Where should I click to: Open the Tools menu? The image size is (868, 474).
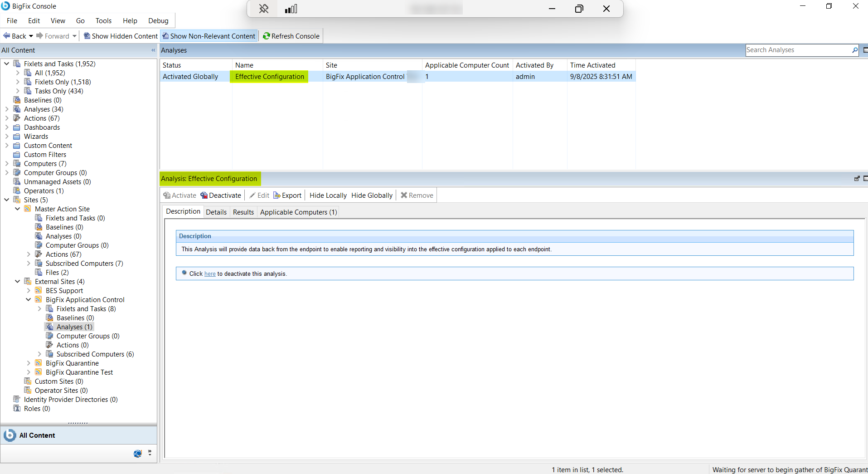(x=103, y=20)
